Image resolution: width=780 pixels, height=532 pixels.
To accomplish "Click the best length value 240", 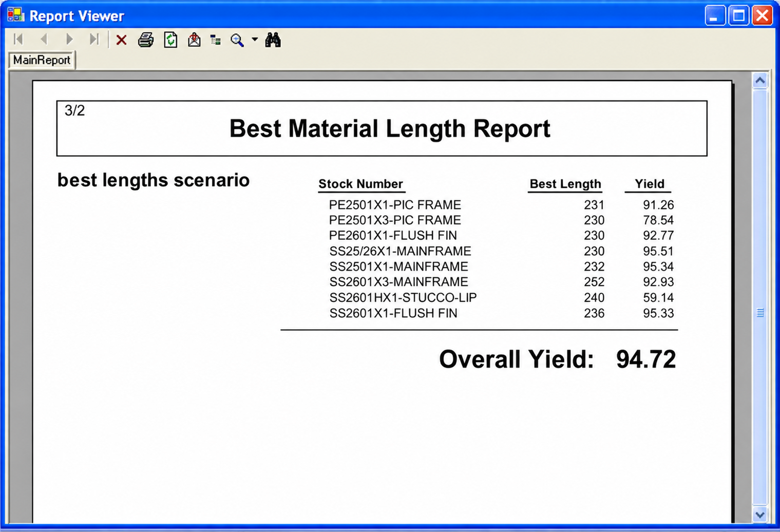I will click(x=594, y=298).
